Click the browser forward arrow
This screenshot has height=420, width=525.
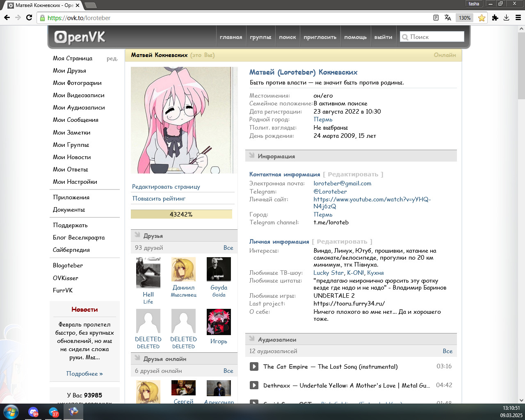pyautogui.click(x=18, y=18)
